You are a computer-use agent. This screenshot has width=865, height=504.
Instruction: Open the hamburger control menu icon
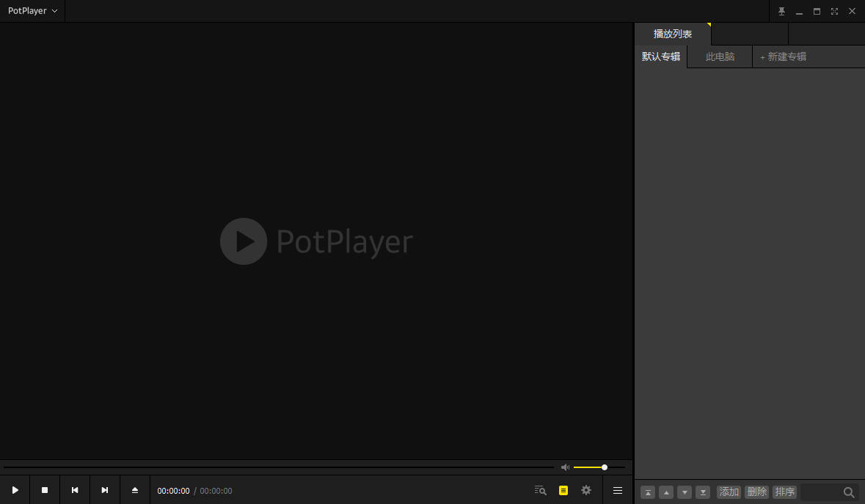[x=617, y=490]
